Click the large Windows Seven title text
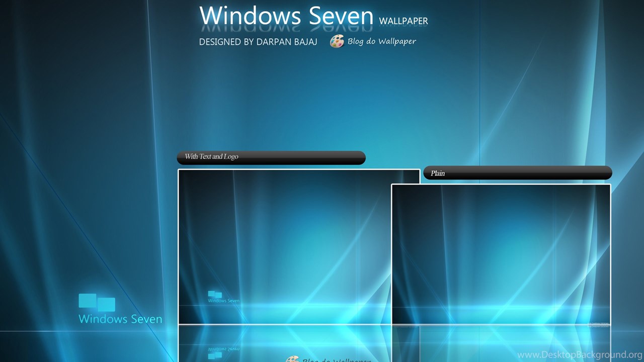Image resolution: width=644 pixels, height=362 pixels. (286, 16)
